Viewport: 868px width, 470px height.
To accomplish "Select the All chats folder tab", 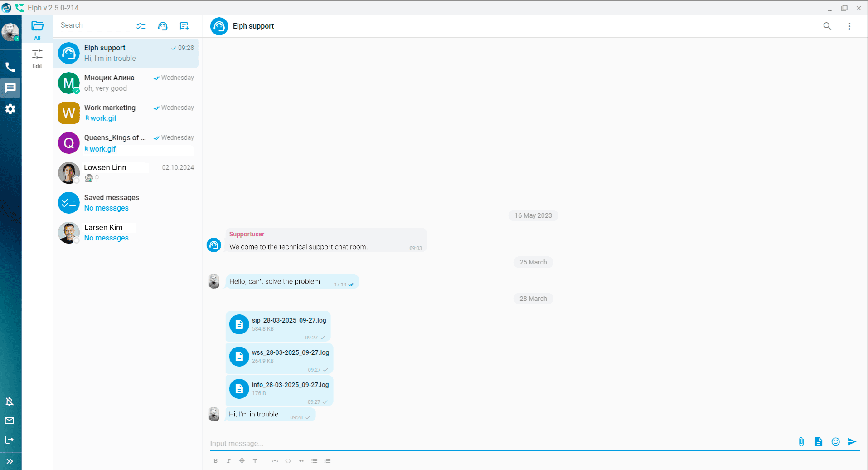I will [37, 30].
